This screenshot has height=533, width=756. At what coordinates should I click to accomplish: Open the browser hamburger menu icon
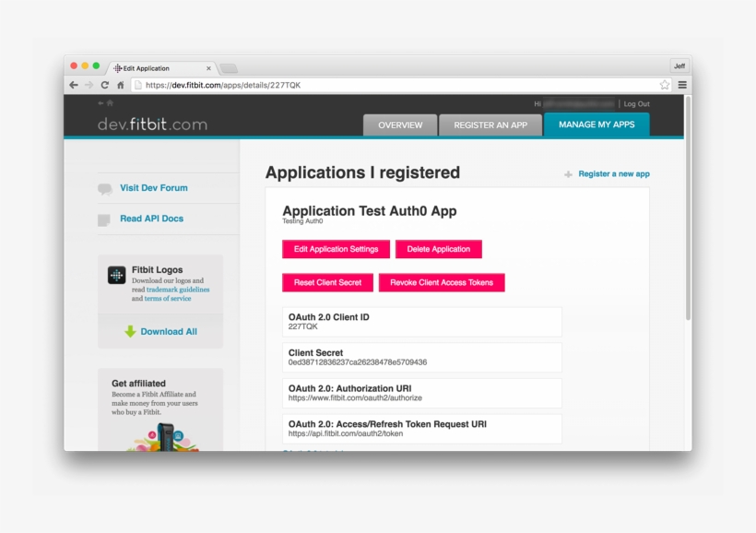tap(681, 84)
